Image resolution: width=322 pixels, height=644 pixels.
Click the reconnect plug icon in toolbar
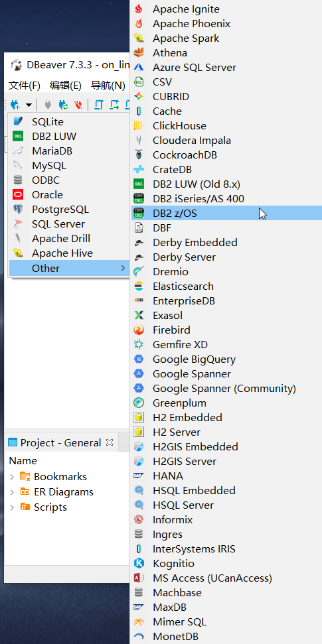pos(63,105)
